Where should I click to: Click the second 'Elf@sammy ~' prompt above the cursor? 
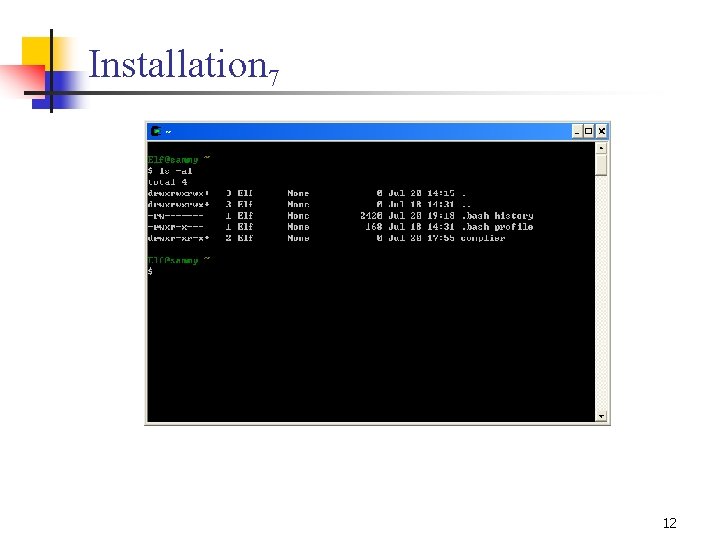pos(179,260)
